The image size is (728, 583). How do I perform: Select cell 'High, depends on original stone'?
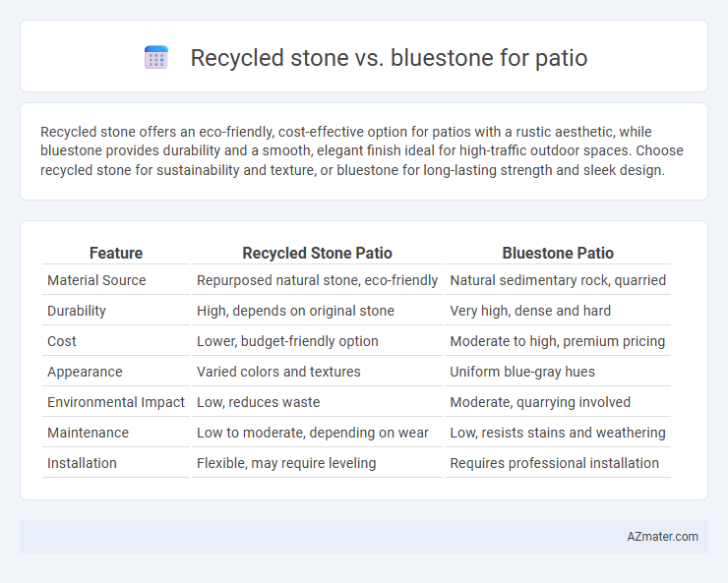click(317, 311)
